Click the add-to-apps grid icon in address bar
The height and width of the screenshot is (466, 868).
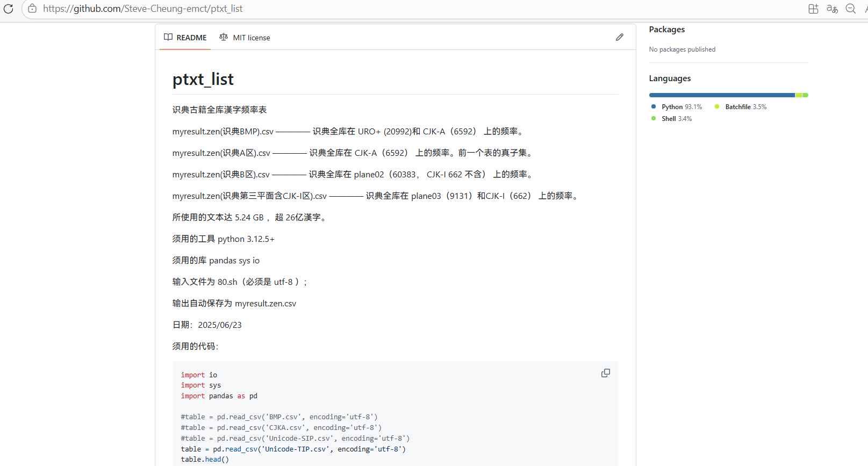(813, 9)
